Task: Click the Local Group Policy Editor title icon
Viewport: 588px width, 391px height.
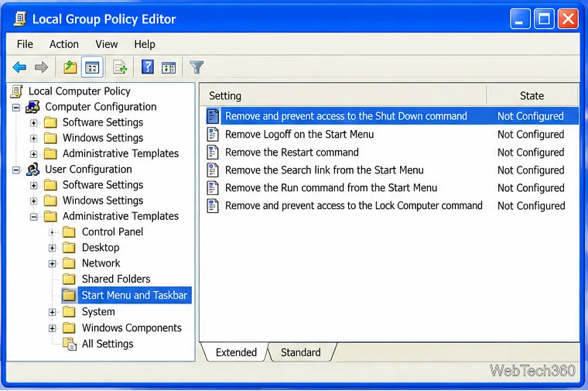Action: pos(20,19)
